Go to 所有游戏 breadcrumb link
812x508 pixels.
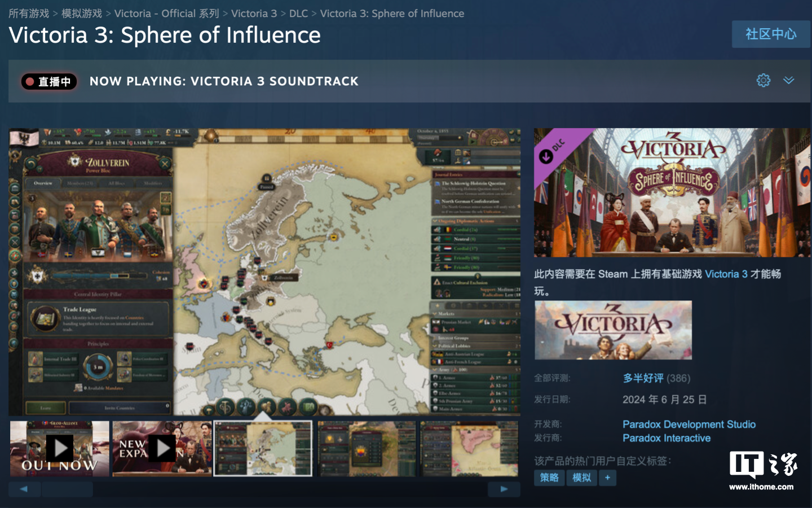click(29, 13)
